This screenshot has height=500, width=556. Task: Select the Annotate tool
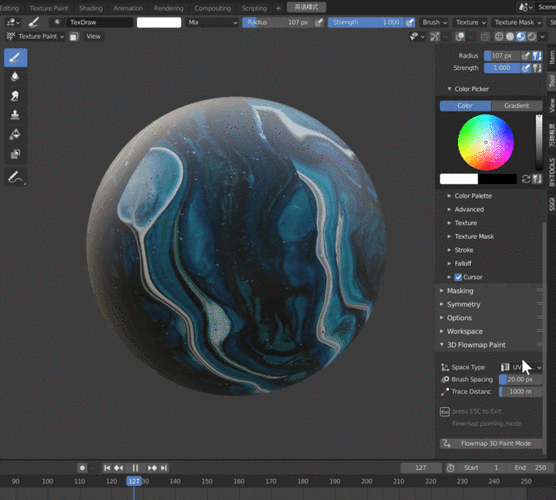tap(15, 177)
